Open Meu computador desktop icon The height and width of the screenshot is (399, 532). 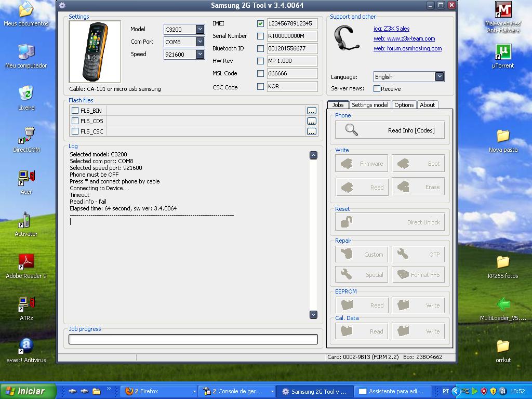26,56
